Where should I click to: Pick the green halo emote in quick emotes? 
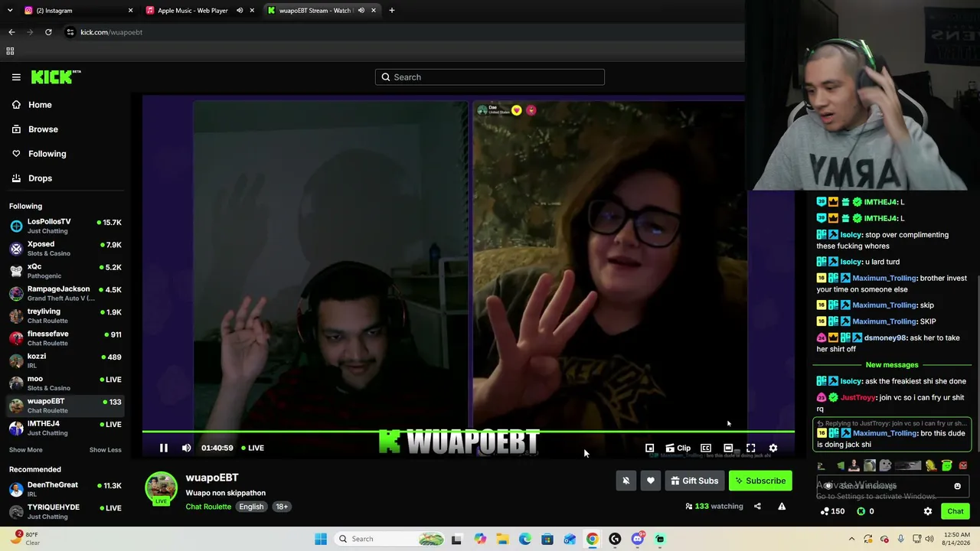coord(947,465)
